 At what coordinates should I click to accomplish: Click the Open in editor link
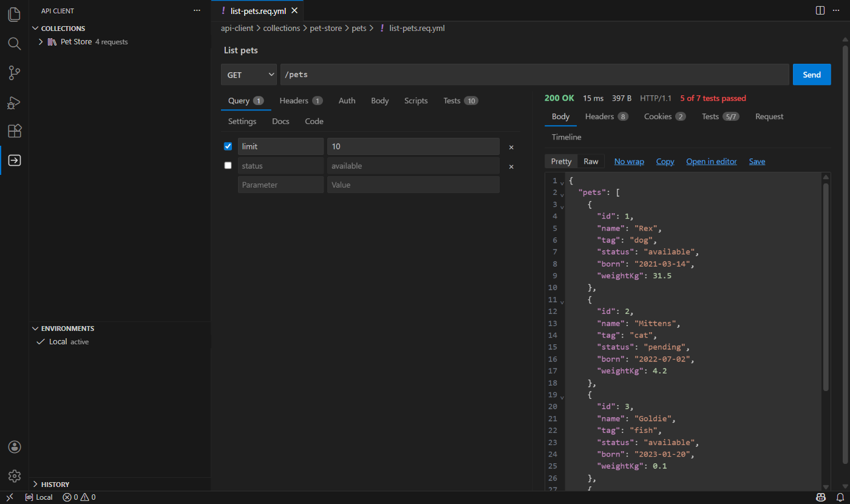(x=712, y=162)
